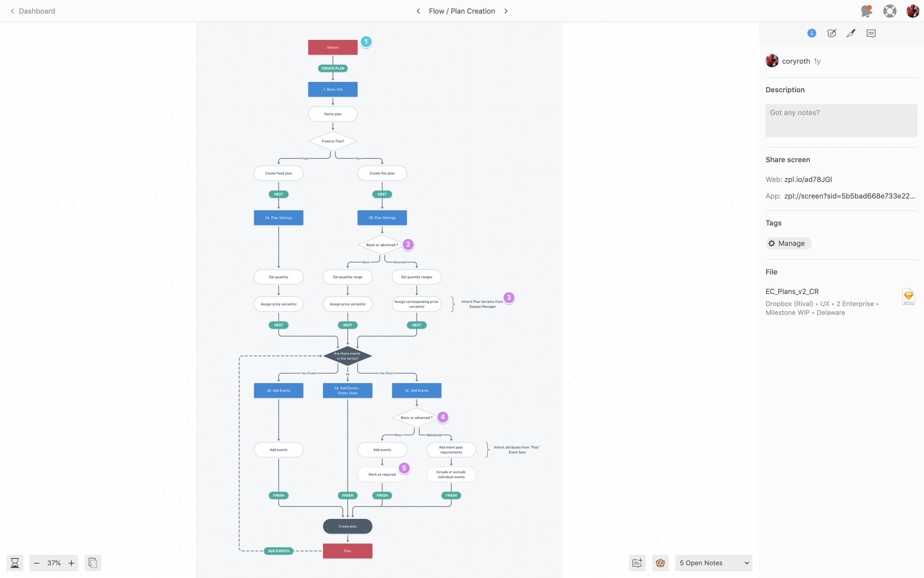The image size is (924, 578).
Task: Go to previous screen with left chevron
Action: click(418, 11)
